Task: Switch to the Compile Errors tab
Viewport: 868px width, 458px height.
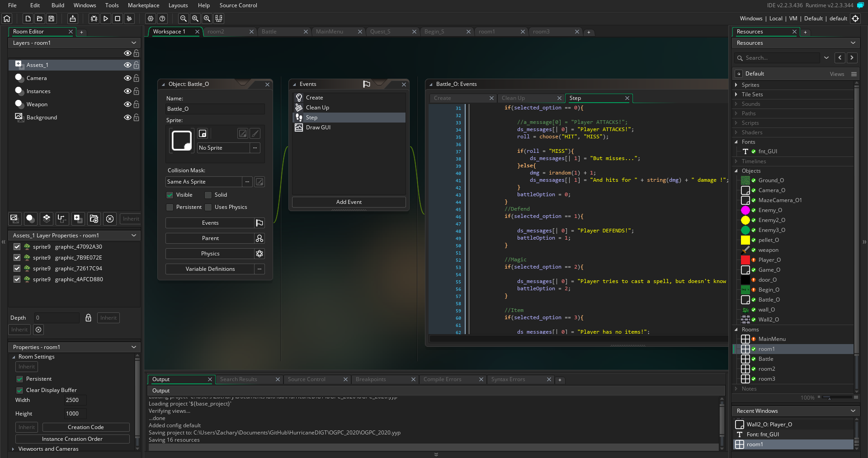Action: point(442,379)
